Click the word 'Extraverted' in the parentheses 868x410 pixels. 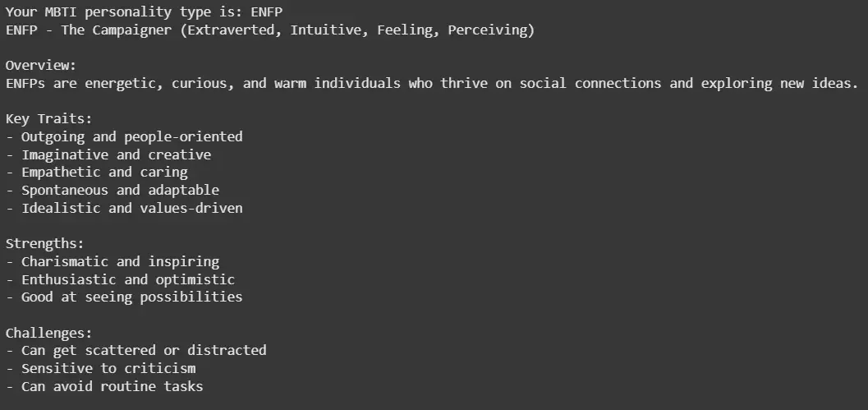coord(231,30)
